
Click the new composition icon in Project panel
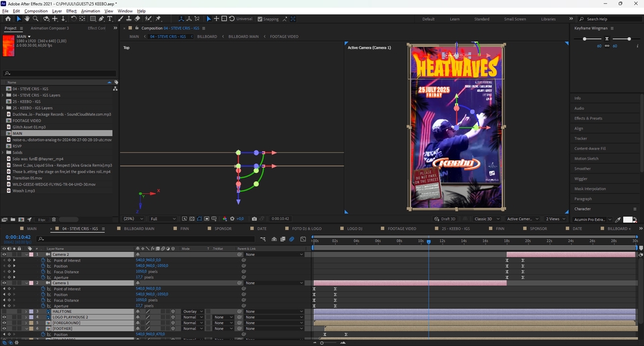pos(21,219)
